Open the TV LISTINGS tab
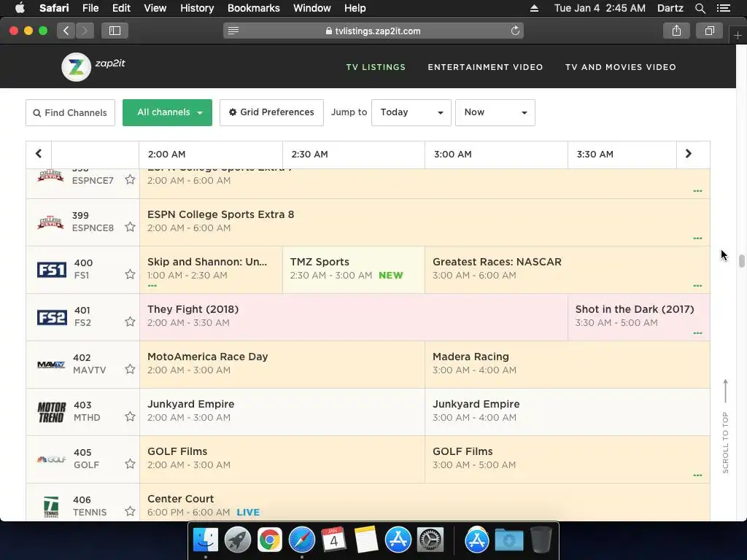The width and height of the screenshot is (747, 560). coord(376,67)
